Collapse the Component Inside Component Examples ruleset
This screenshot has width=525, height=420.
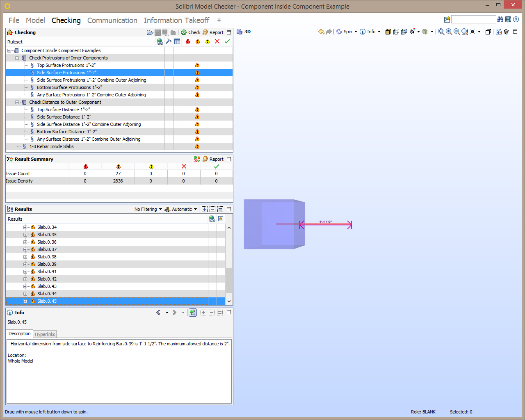click(x=9, y=50)
